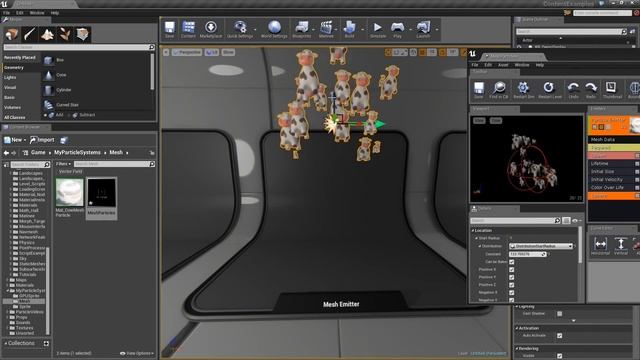Toggle the Can be Baked checkbox

click(511, 262)
